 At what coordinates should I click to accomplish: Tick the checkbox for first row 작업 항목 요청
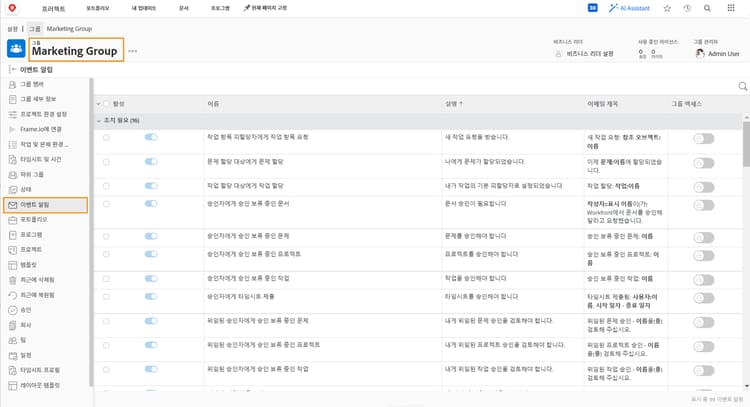click(106, 137)
